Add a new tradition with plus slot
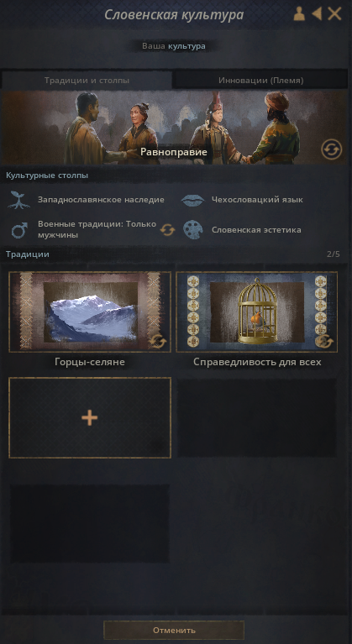 pyautogui.click(x=90, y=417)
